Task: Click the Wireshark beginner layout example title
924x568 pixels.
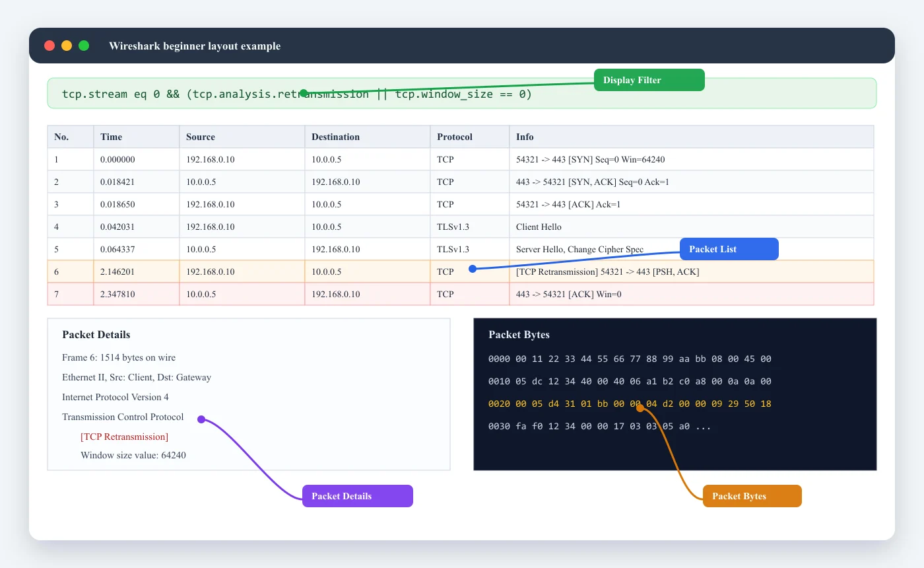Action: click(195, 46)
